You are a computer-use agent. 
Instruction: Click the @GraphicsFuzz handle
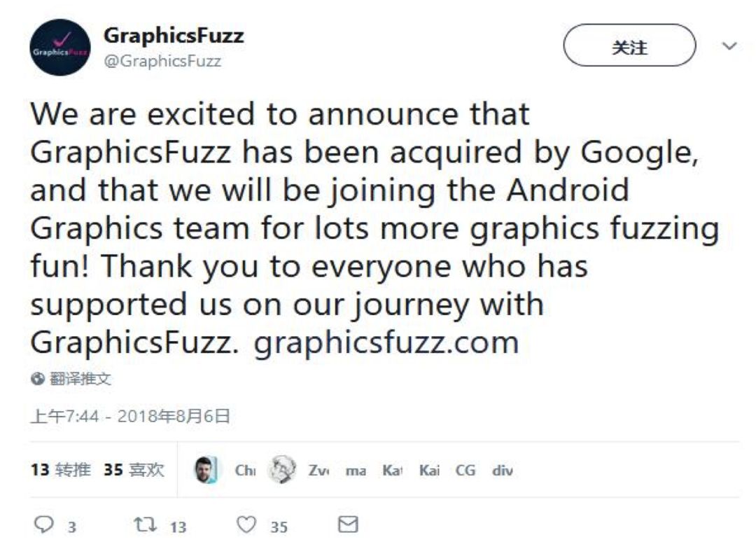[x=162, y=61]
